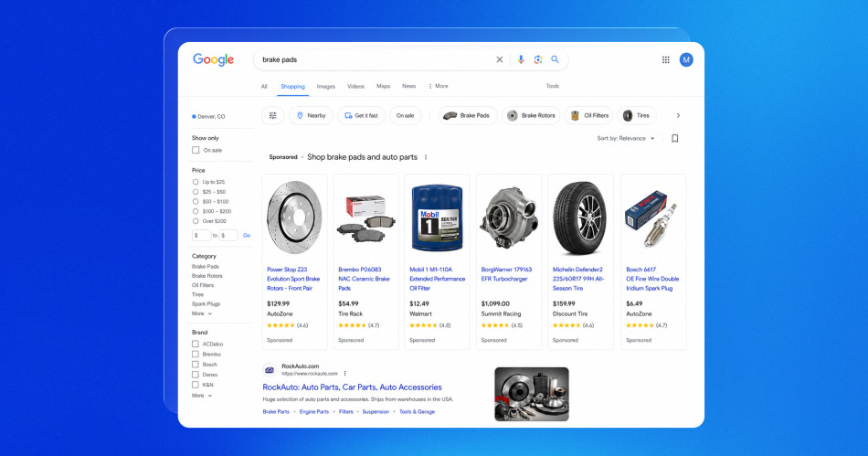Image resolution: width=868 pixels, height=456 pixels.
Task: Select the Oil Filters chip
Action: point(589,116)
